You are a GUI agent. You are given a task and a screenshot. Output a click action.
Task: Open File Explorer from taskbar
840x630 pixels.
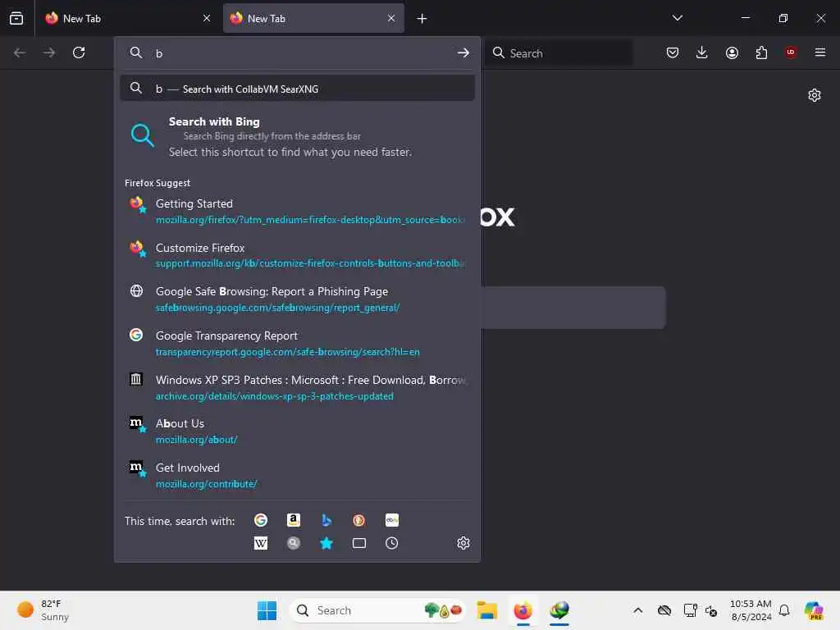[487, 610]
